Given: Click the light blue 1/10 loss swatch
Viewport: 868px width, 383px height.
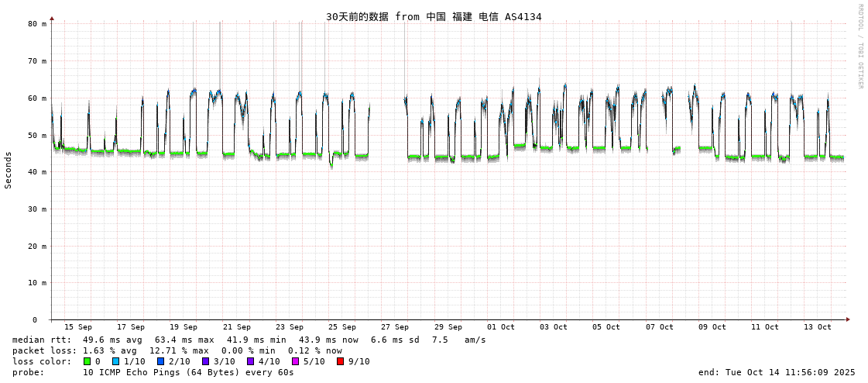Looking at the screenshot, I should (x=116, y=361).
